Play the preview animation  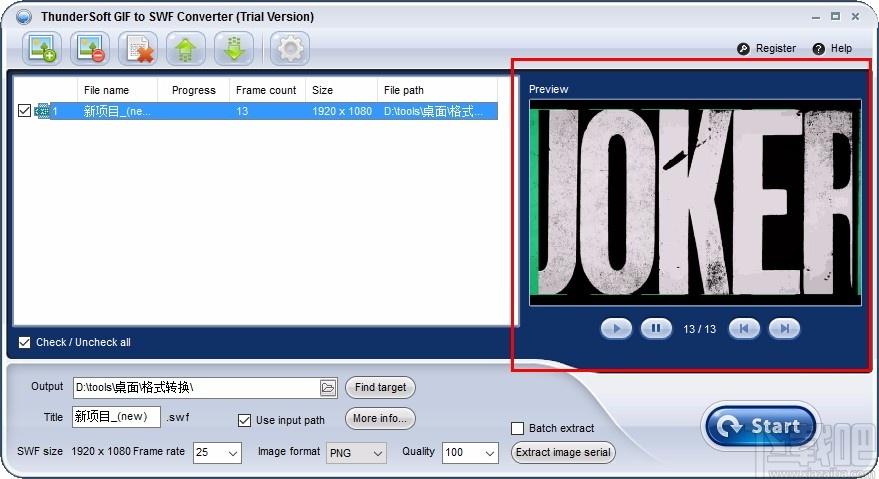coord(616,329)
